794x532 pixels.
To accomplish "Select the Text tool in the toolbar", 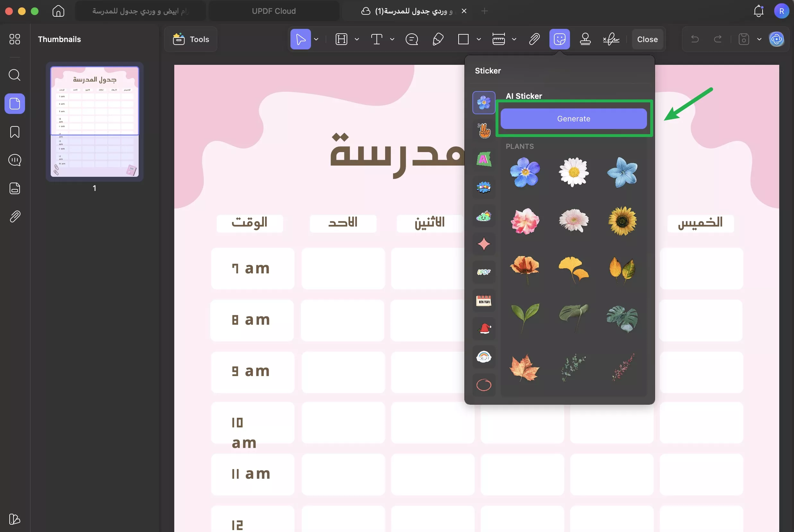I will [377, 39].
